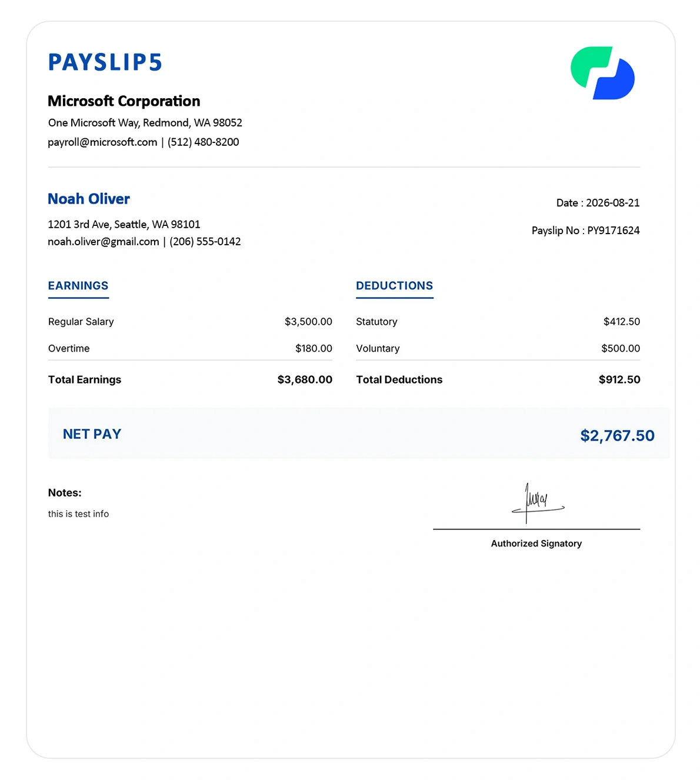
Task: Select the Regular Salary label
Action: (81, 322)
